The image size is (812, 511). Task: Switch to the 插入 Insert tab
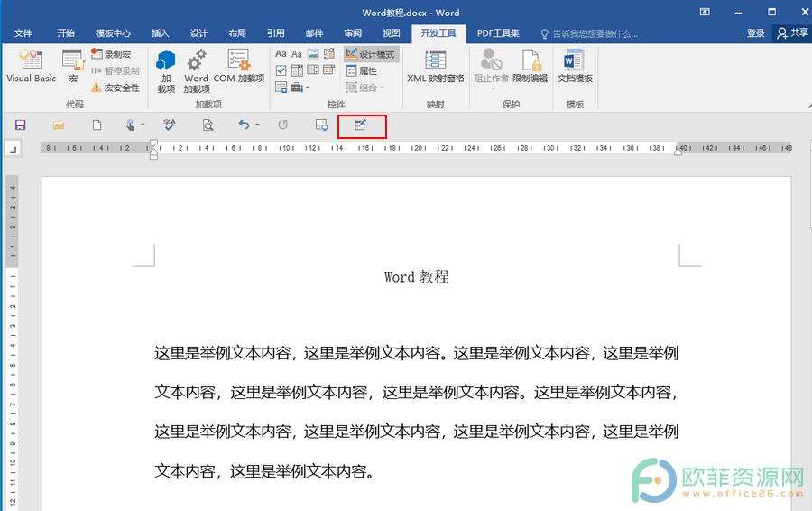click(x=160, y=33)
